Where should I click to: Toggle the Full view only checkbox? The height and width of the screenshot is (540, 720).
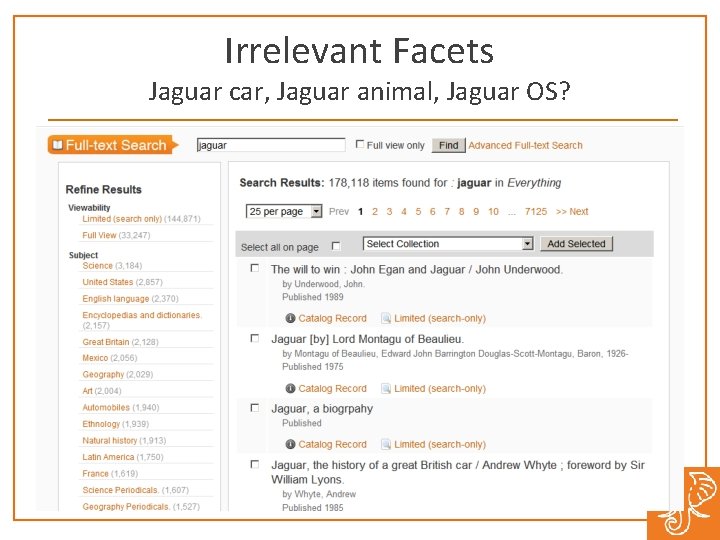coord(360,144)
